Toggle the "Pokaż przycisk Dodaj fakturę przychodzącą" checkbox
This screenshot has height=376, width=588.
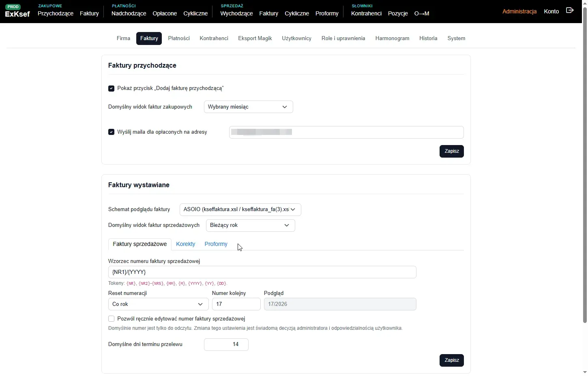point(111,88)
